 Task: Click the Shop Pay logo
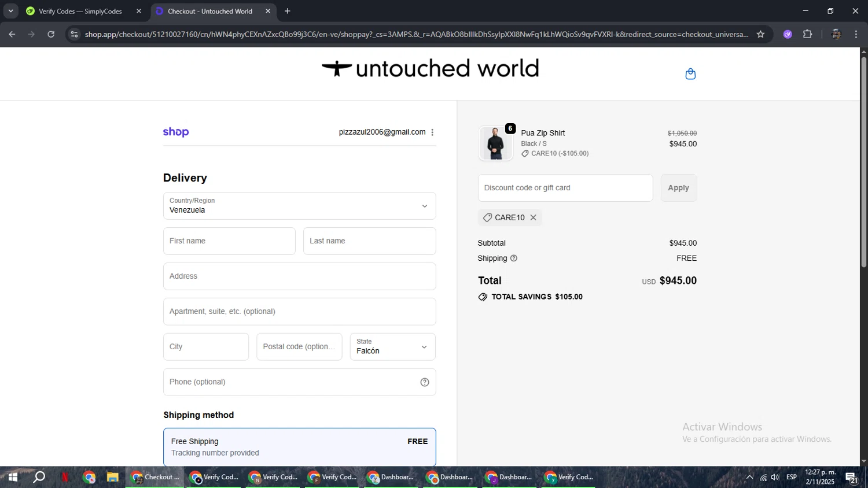coord(176,132)
